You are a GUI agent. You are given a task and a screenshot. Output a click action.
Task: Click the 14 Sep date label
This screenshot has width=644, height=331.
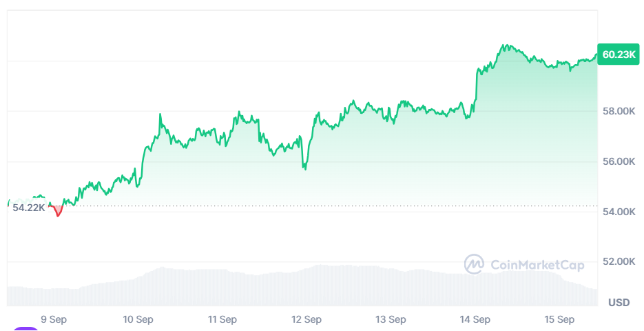click(475, 319)
